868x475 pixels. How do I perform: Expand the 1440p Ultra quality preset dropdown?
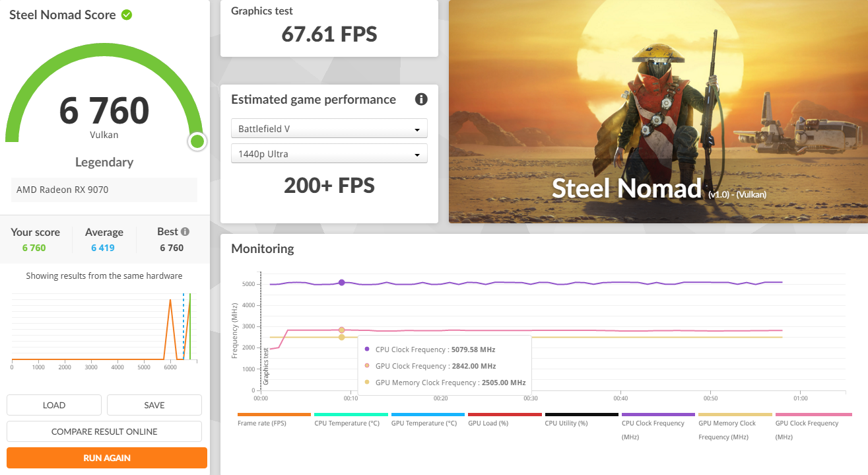click(x=329, y=153)
